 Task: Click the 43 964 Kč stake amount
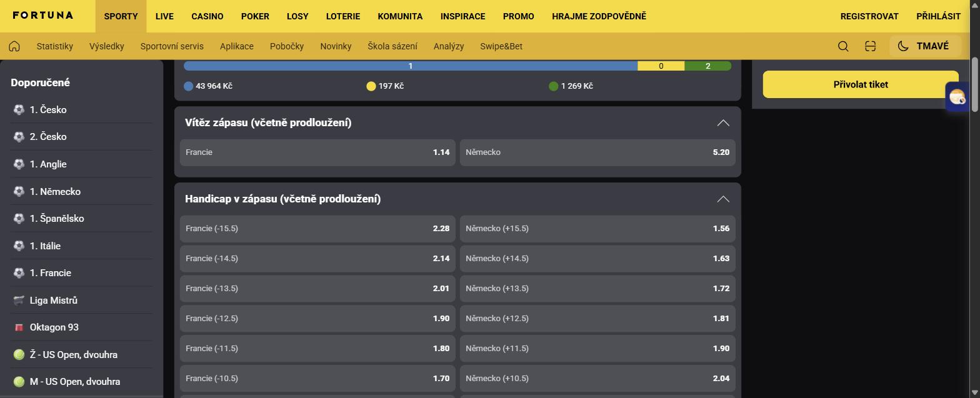(x=214, y=86)
